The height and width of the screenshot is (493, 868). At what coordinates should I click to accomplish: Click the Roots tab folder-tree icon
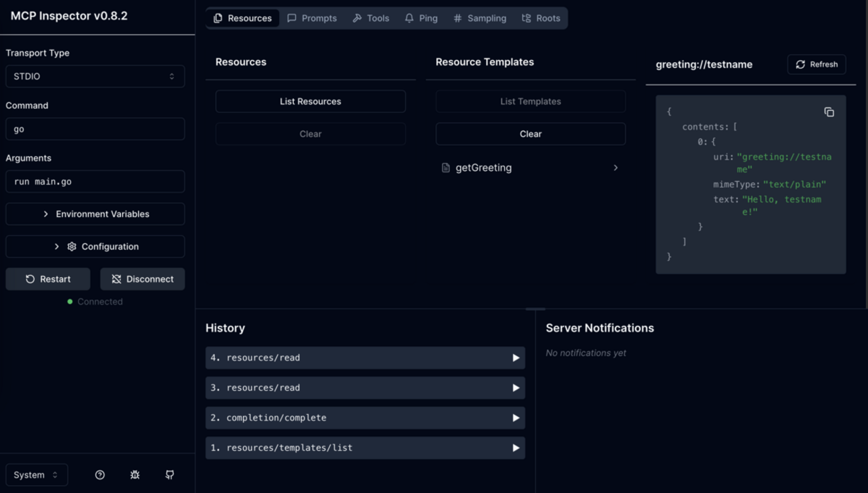click(x=526, y=18)
